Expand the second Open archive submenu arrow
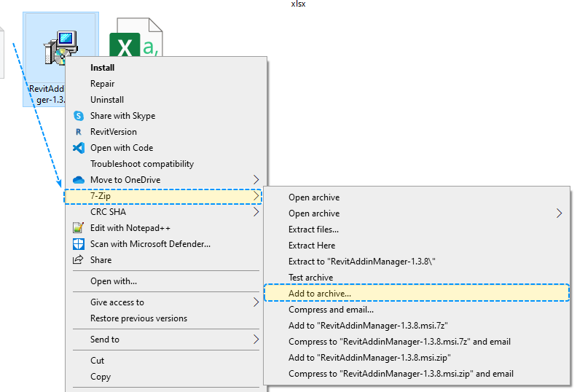Screen dimensions: 577x392 point(559,213)
